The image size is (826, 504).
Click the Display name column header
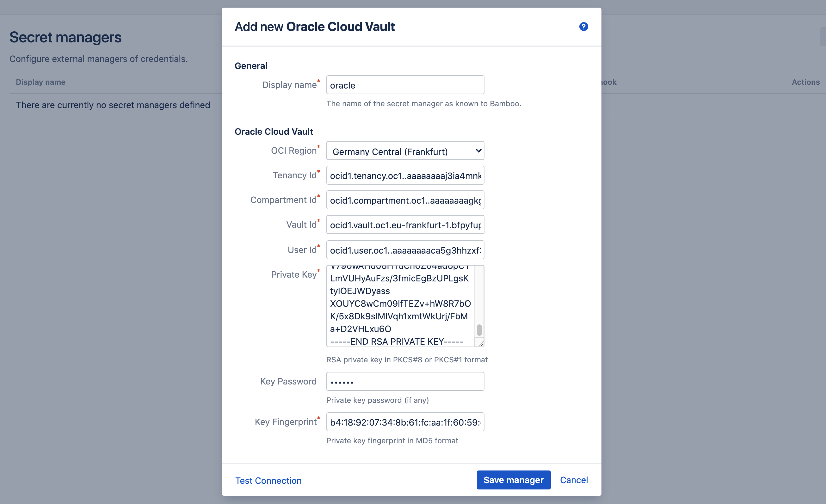click(x=40, y=82)
